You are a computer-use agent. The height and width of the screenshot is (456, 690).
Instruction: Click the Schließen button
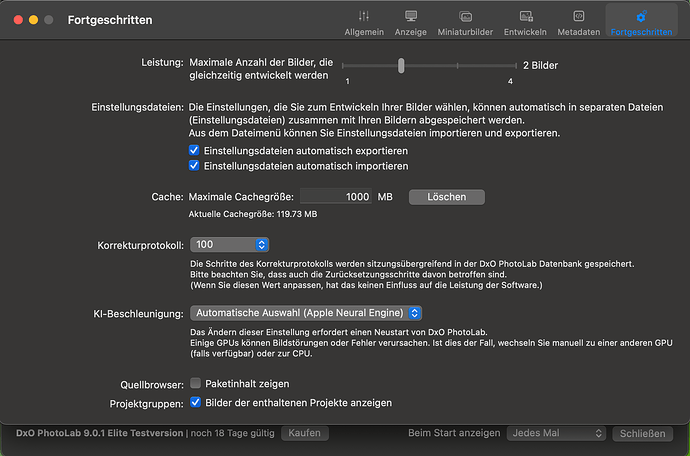coord(642,433)
